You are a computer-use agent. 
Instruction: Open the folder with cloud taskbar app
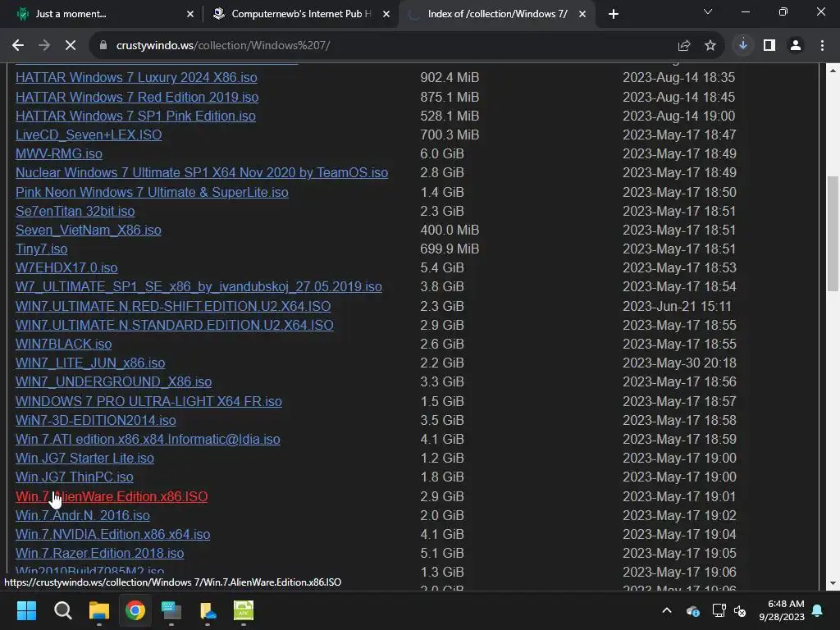click(208, 610)
